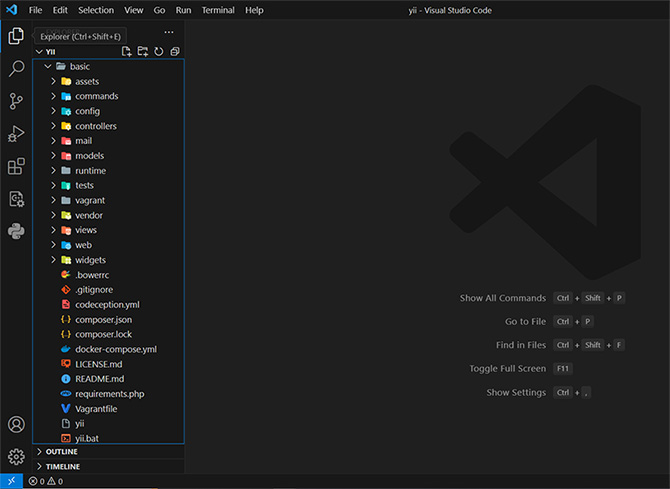The image size is (670, 489).
Task: Open the Run and Debug view
Action: [16, 134]
